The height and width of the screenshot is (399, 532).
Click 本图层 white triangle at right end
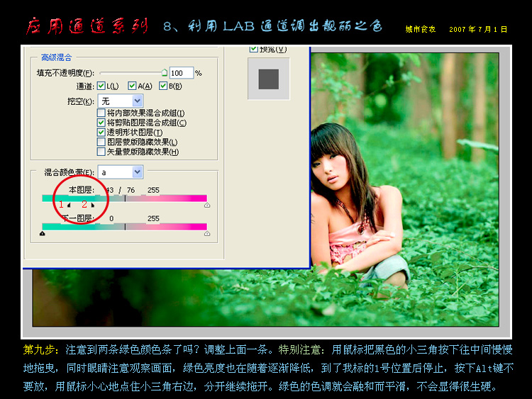(x=207, y=205)
